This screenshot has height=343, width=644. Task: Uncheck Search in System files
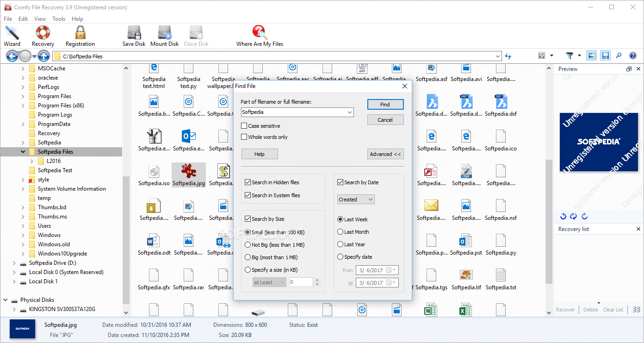[248, 195]
